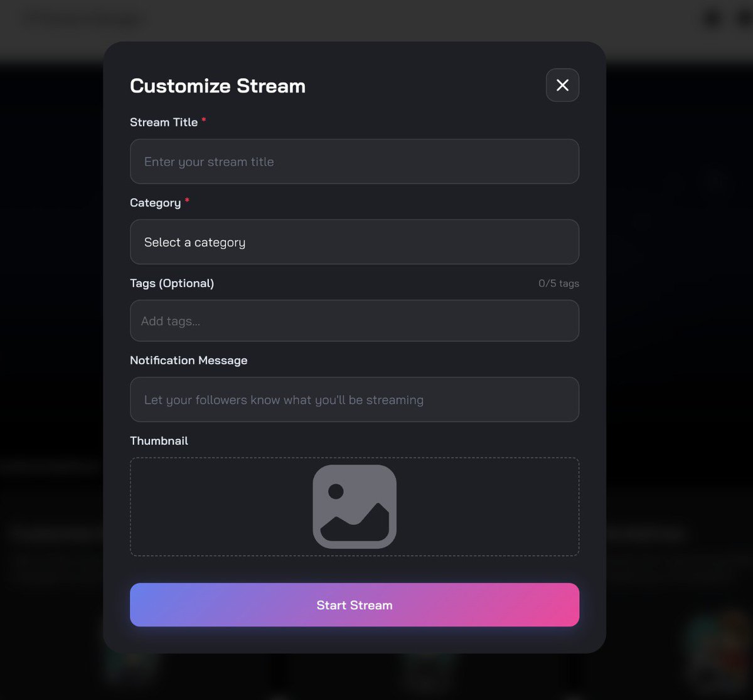753x700 pixels.
Task: Click the Notification Message label
Action: coord(189,360)
